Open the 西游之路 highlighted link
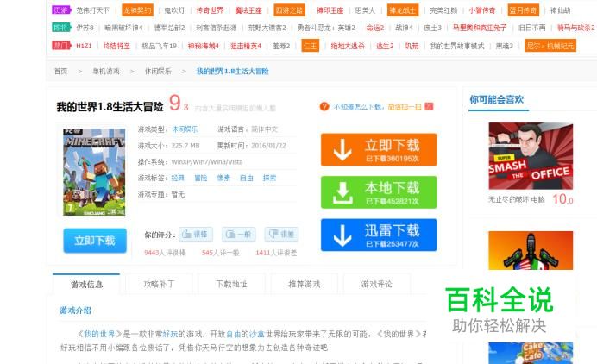This screenshot has height=364, width=597. pos(289,10)
